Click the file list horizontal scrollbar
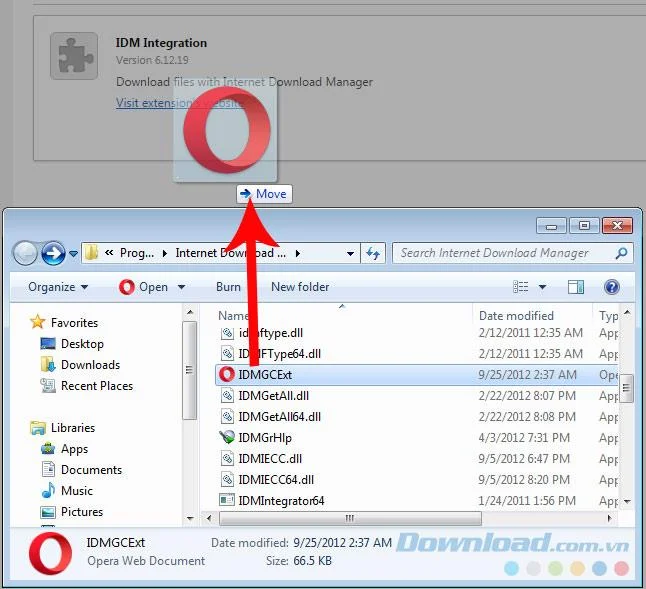Image resolution: width=646 pixels, height=589 pixels. click(x=350, y=518)
